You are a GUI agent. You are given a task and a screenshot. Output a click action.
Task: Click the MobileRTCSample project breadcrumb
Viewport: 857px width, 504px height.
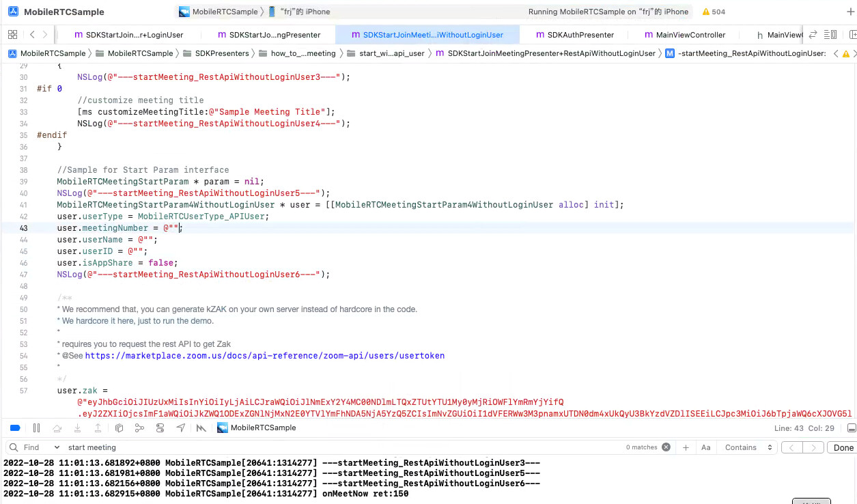[x=47, y=53]
